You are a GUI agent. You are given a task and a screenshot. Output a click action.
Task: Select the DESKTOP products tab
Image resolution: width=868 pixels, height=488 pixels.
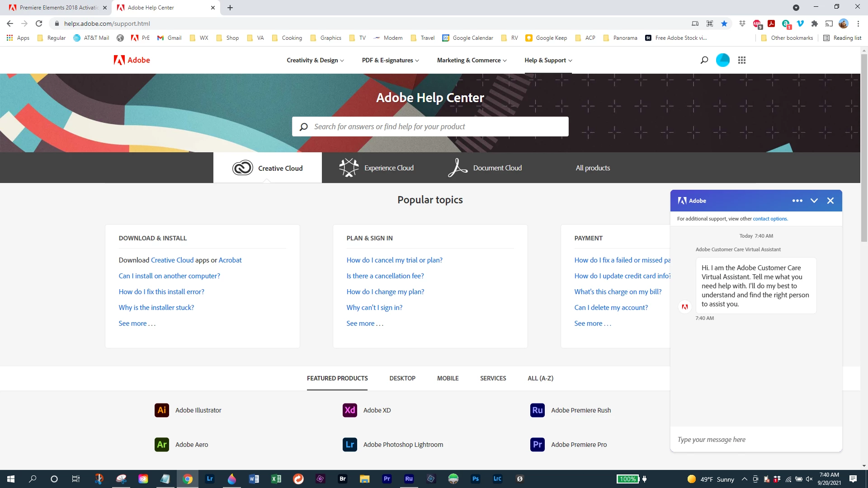click(x=402, y=378)
